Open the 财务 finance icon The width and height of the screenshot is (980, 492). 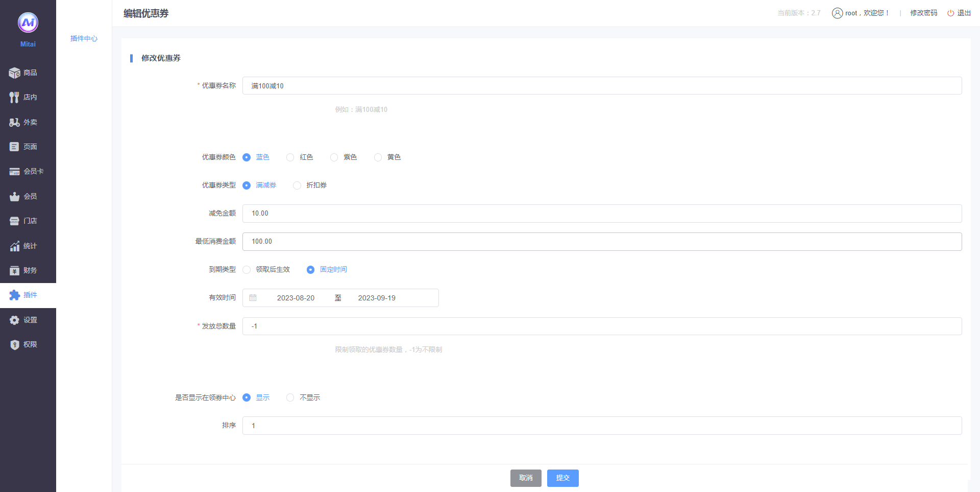coord(14,271)
